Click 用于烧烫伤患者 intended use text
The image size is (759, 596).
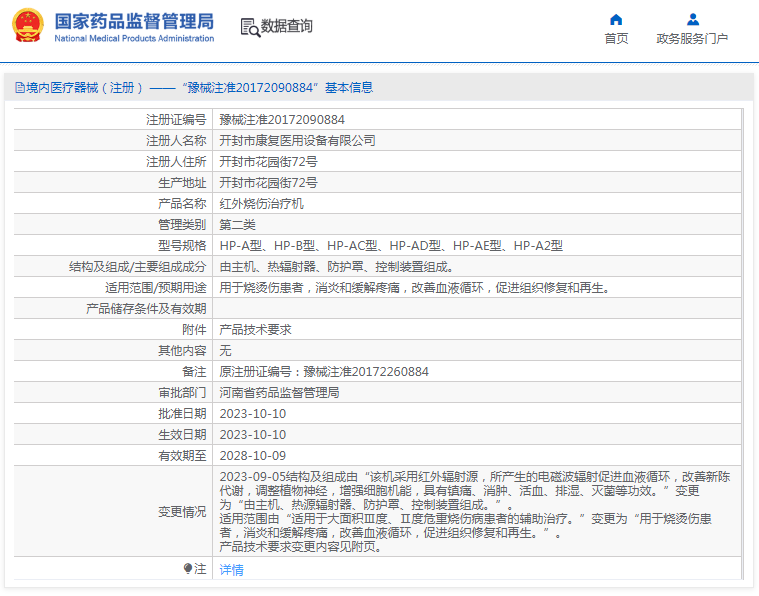tap(414, 288)
